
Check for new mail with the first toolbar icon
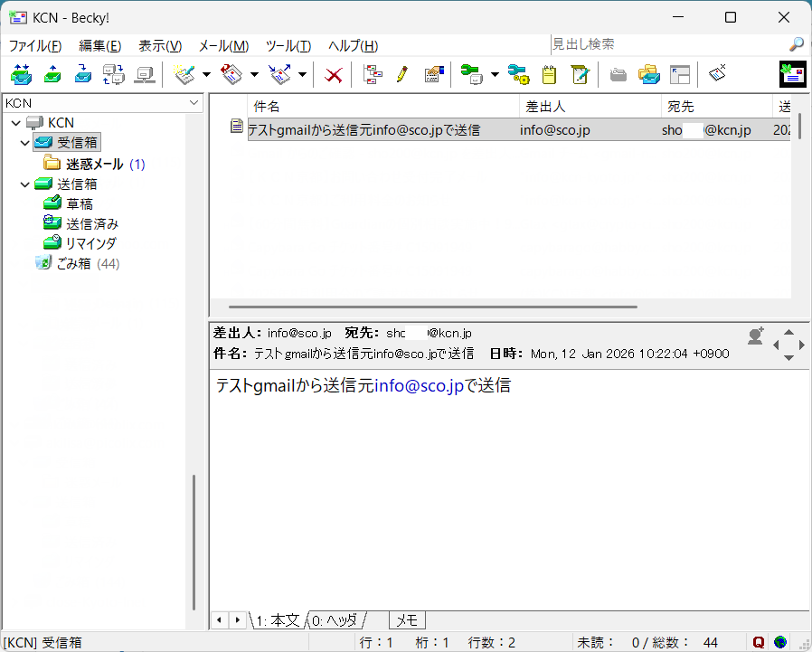(21, 74)
